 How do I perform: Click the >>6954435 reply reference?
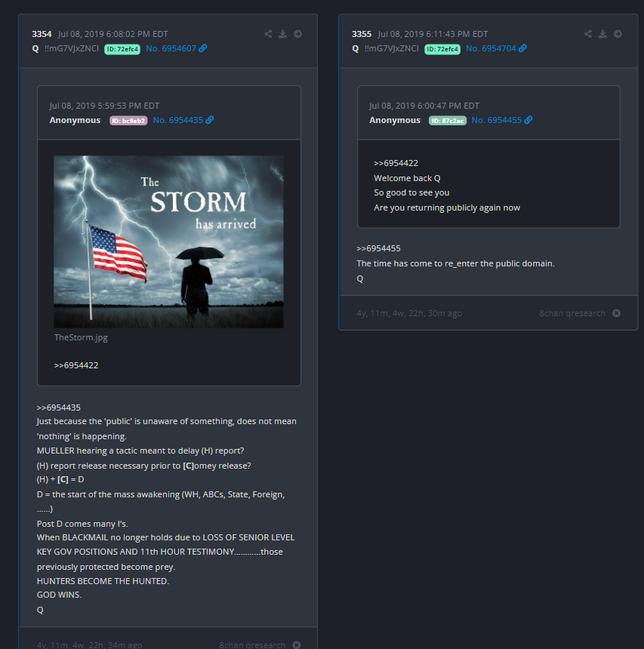coord(58,408)
